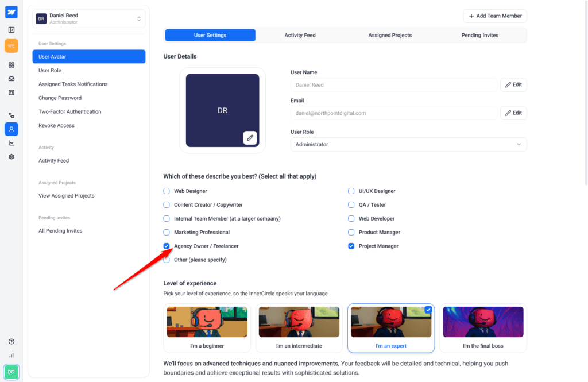588x382 pixels.
Task: Click the Add Team Member button
Action: coord(495,16)
